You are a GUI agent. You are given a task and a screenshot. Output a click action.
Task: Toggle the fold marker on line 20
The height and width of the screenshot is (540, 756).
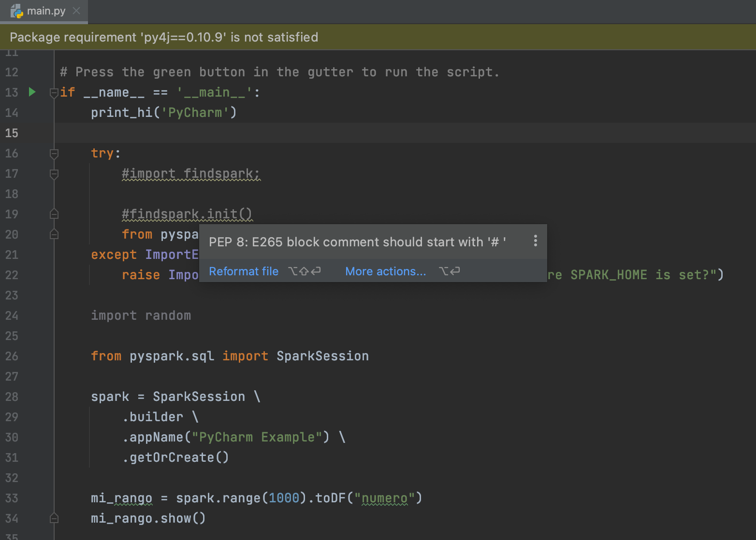tap(54, 234)
